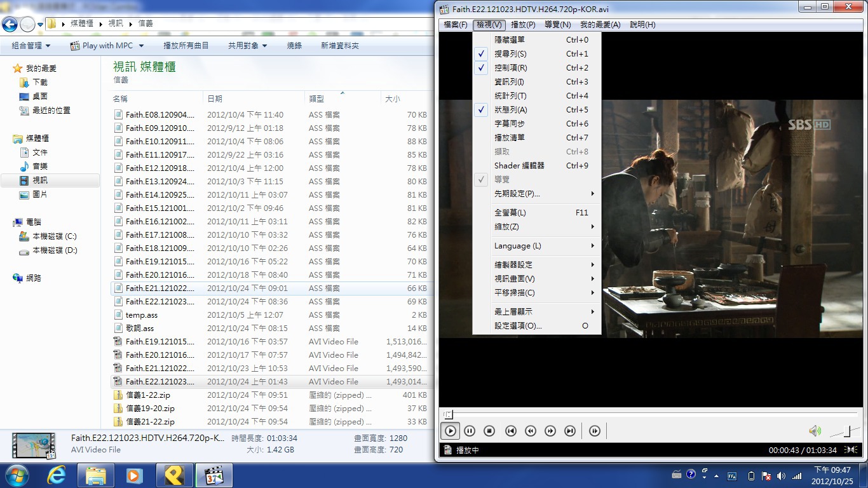Select 隱藏選單 in the View menu
Screen dimensions: 868x488
537,40
